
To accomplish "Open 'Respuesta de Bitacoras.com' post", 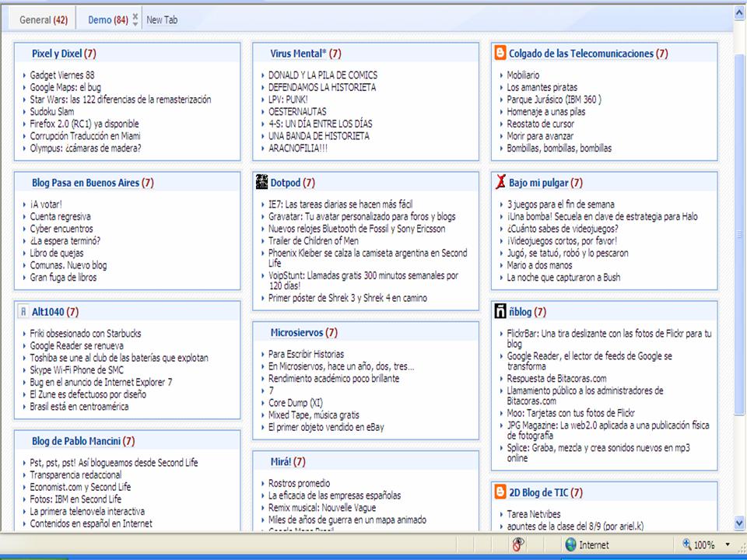I will click(x=557, y=379).
